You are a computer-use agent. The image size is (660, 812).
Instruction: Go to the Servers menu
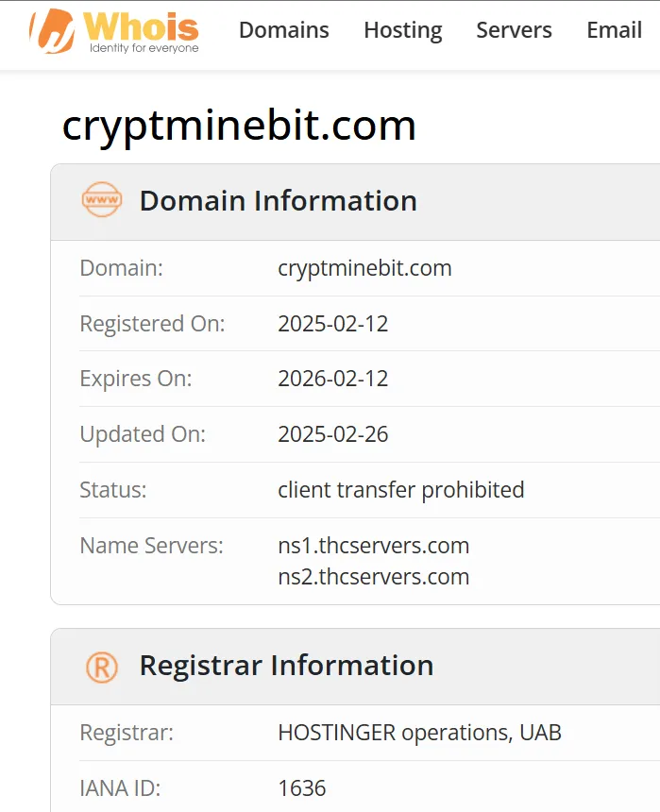[515, 30]
